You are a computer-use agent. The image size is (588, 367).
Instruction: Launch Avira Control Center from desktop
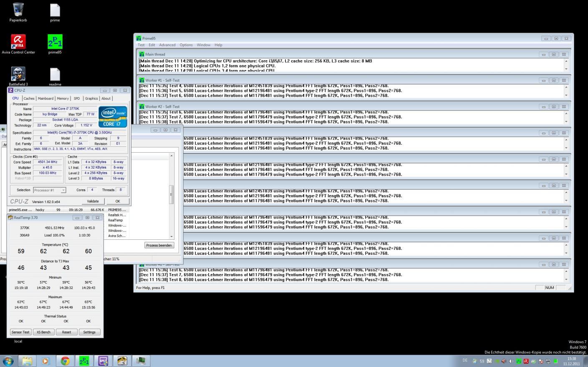(x=18, y=44)
